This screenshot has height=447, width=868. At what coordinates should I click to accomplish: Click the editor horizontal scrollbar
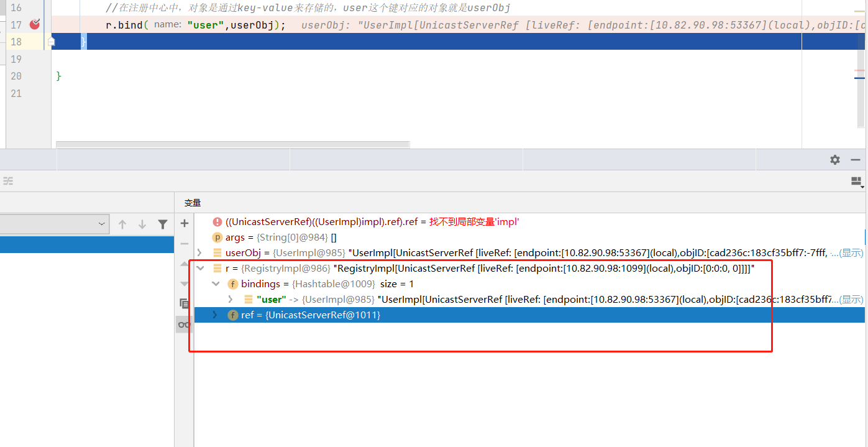click(232, 145)
